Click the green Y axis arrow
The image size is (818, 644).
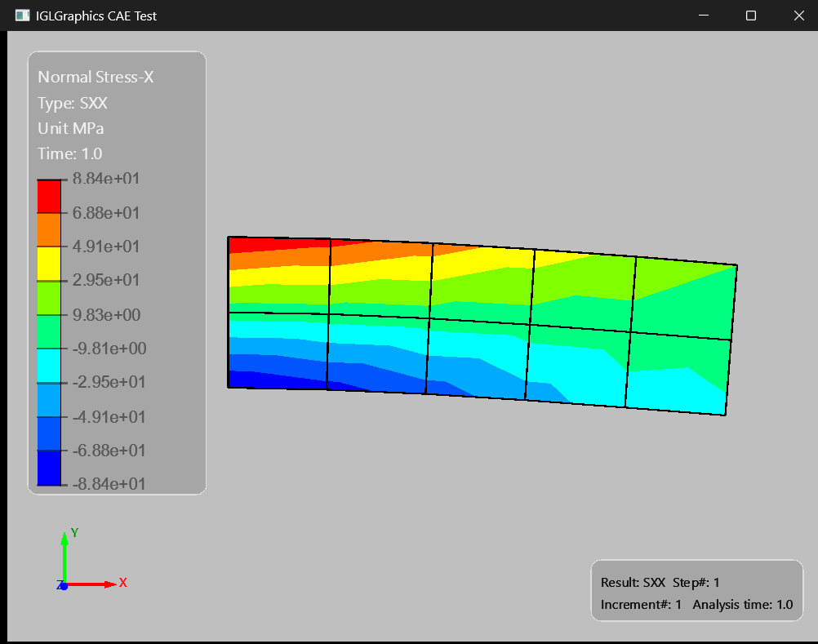coord(64,557)
